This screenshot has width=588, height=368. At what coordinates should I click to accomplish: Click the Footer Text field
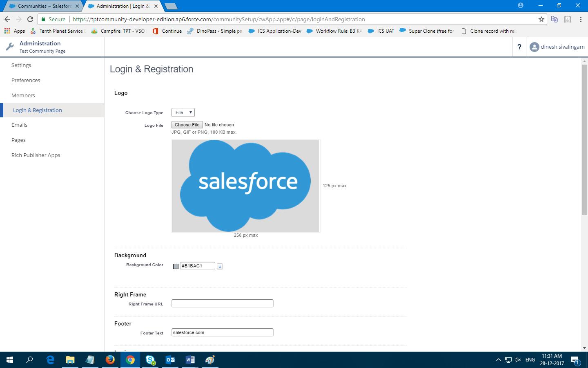(223, 332)
